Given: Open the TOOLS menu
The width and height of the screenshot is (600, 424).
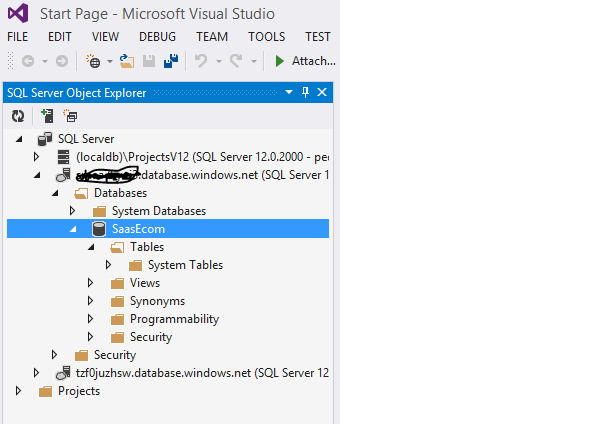Looking at the screenshot, I should pyautogui.click(x=266, y=37).
